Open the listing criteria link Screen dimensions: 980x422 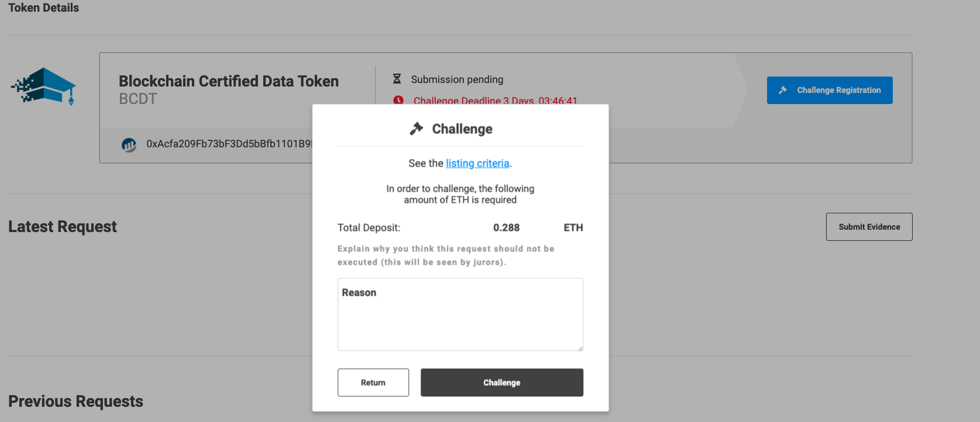point(477,163)
